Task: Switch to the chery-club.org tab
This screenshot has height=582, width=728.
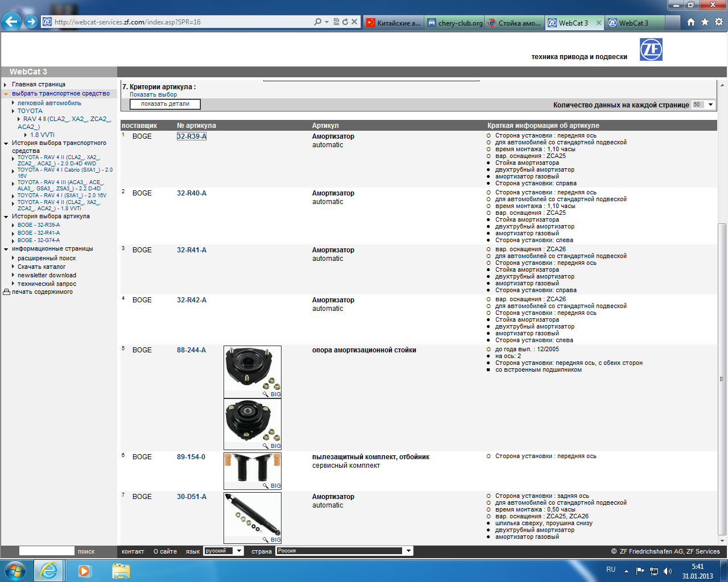Action: click(x=455, y=23)
